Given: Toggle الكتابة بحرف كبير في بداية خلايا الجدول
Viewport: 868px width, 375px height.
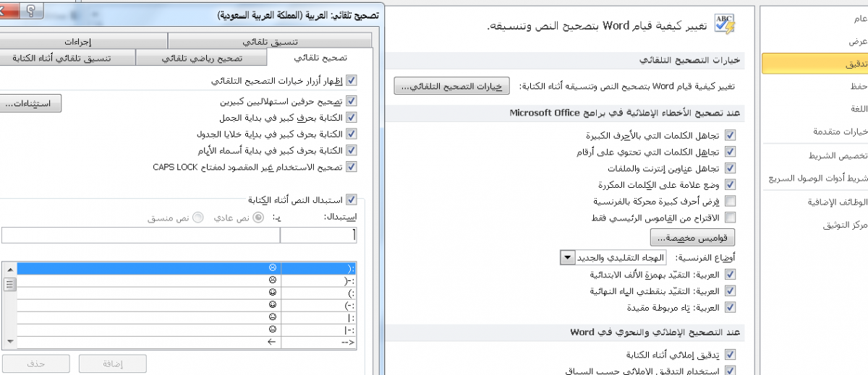Looking at the screenshot, I should pyautogui.click(x=352, y=134).
